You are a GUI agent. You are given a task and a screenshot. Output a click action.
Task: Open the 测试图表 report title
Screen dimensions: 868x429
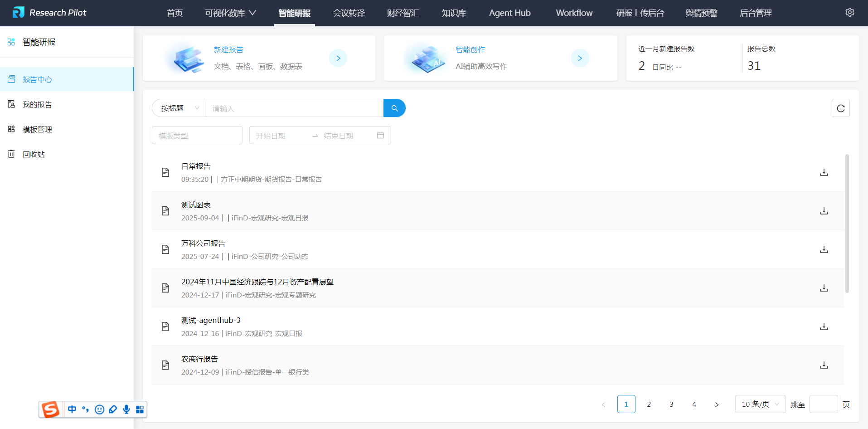pos(196,205)
